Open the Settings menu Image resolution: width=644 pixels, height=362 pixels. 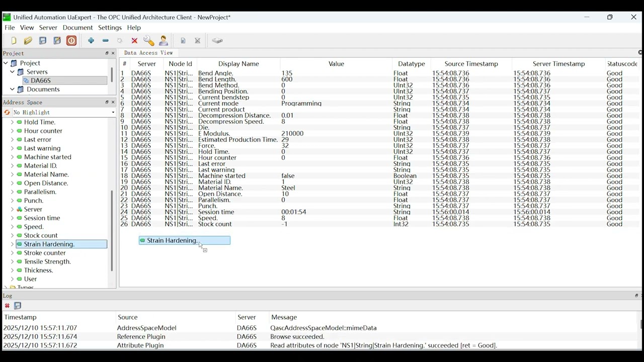[110, 28]
